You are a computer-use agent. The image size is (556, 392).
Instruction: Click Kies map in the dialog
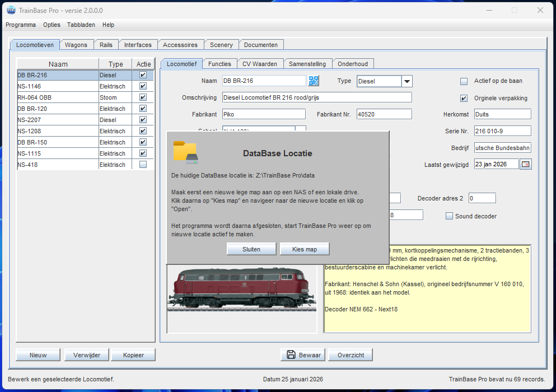pos(305,249)
